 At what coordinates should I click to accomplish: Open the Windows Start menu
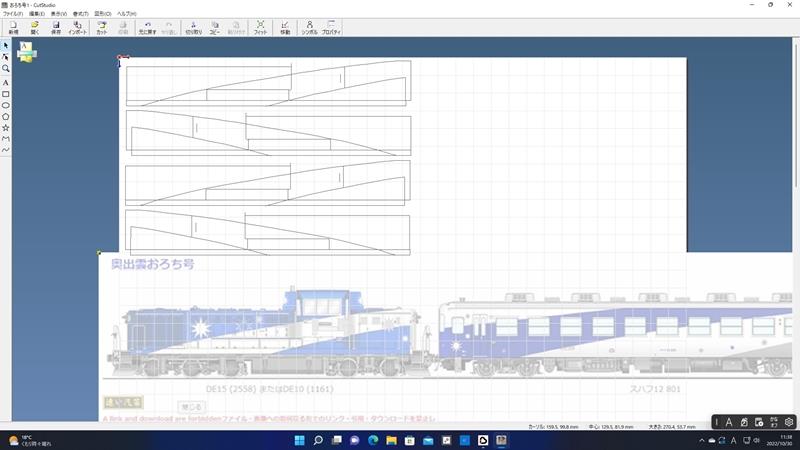(x=299, y=440)
